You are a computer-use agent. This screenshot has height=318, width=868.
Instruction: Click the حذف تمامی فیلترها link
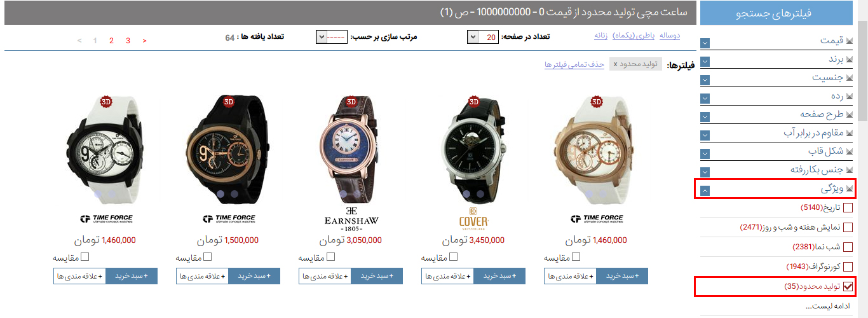[574, 65]
